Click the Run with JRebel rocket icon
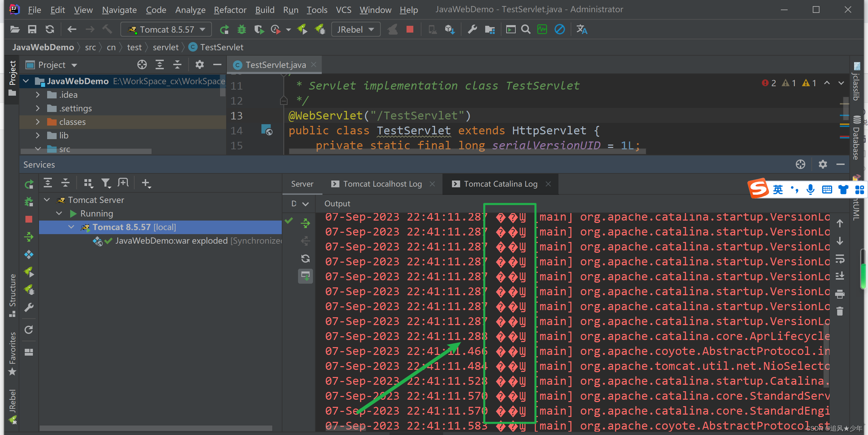This screenshot has height=435, width=868. click(302, 30)
